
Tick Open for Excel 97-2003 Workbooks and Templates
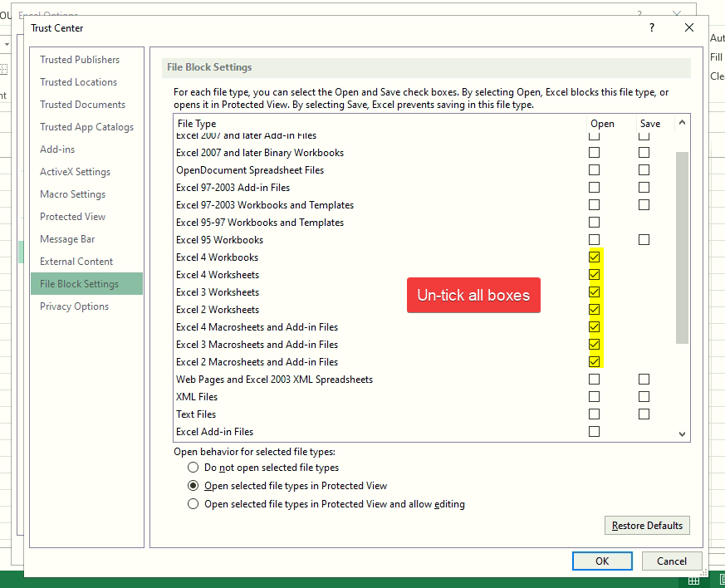pos(594,205)
